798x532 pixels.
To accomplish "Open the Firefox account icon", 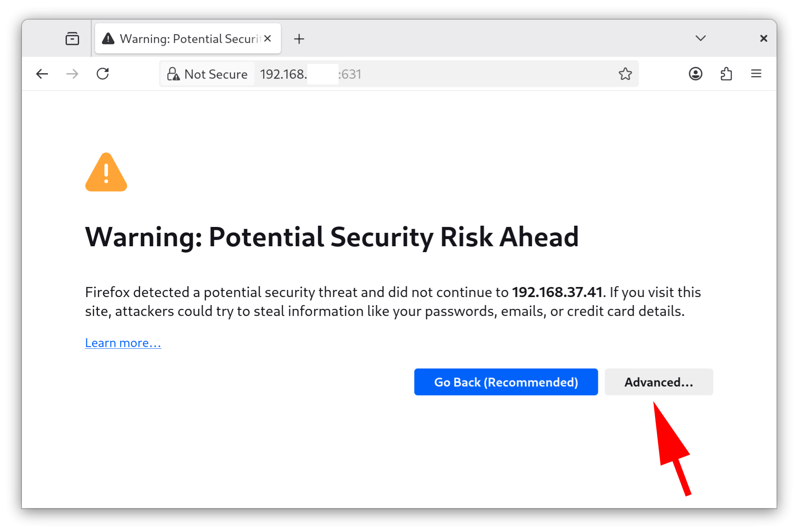I will tap(695, 74).
